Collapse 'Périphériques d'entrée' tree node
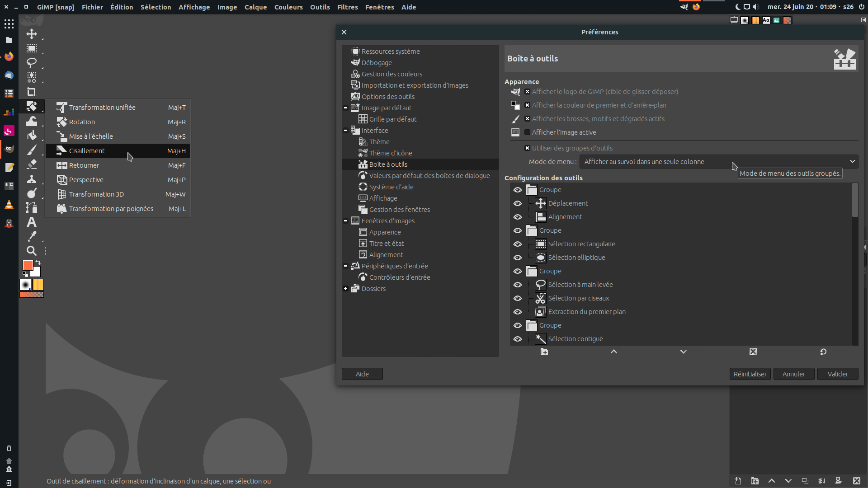868x488 pixels. point(346,266)
